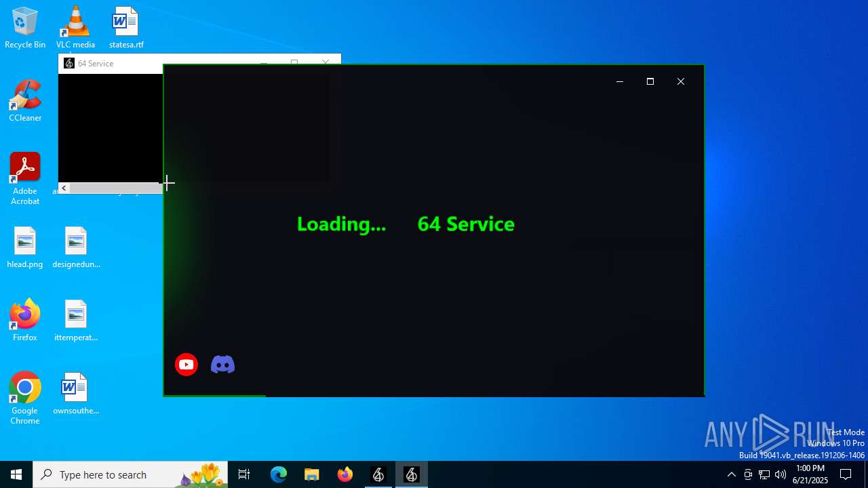Open the YouTube link icon
The image size is (868, 488).
pos(186,365)
